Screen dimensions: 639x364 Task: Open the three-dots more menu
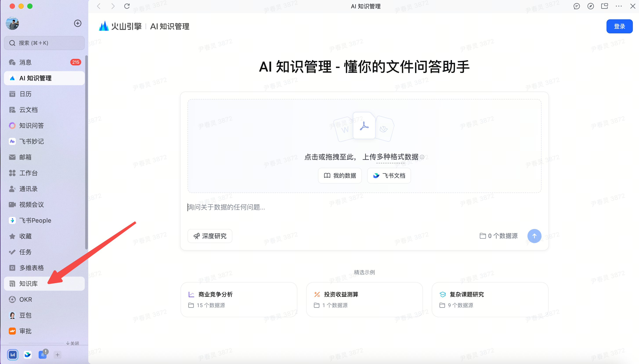point(619,6)
